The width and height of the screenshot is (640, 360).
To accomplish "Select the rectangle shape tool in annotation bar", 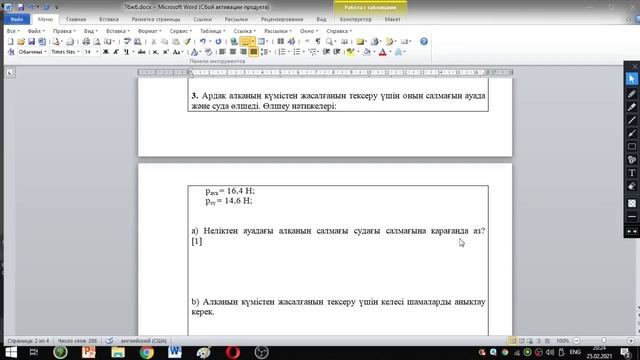I will (x=632, y=146).
